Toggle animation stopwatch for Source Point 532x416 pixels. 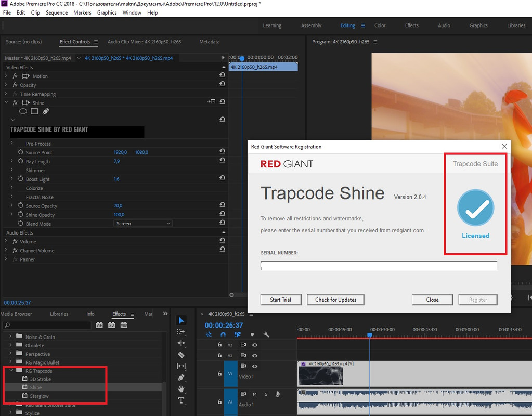[21, 152]
